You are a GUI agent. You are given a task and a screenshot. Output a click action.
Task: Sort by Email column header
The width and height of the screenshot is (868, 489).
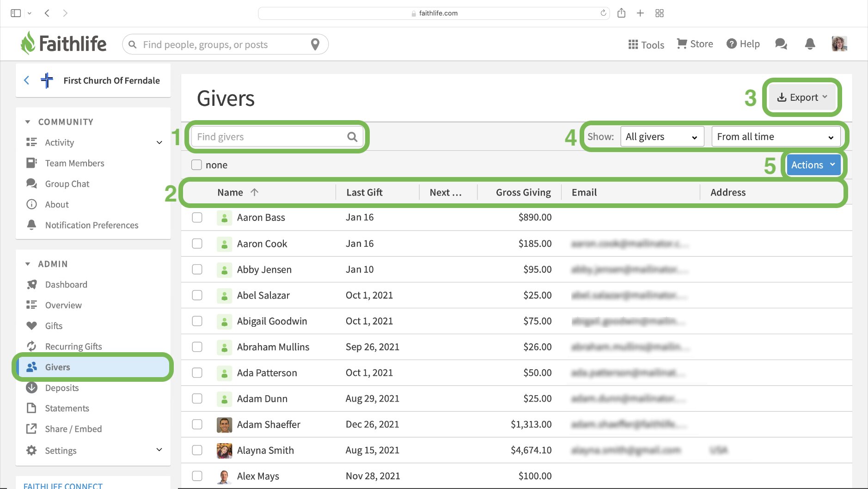tap(584, 192)
